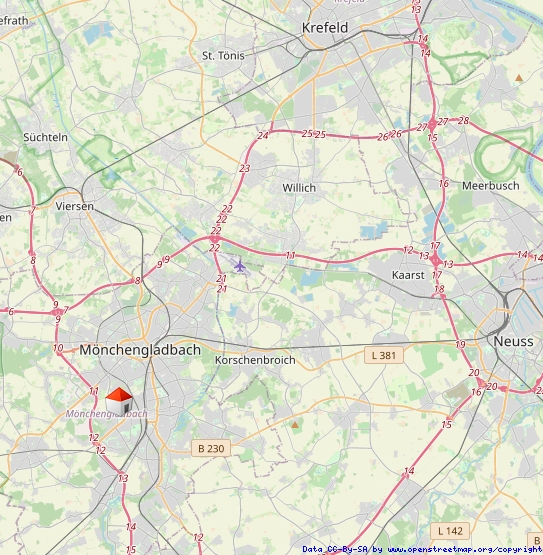
Task: Click the L 142 road shield
Action: click(x=450, y=531)
